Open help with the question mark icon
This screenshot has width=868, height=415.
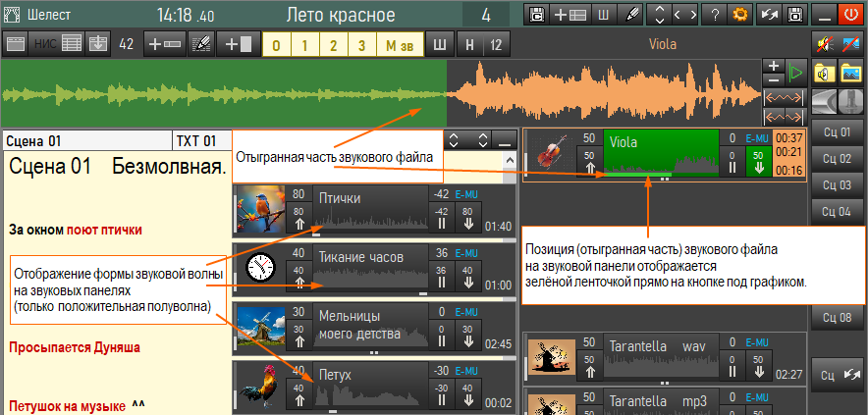tap(713, 15)
